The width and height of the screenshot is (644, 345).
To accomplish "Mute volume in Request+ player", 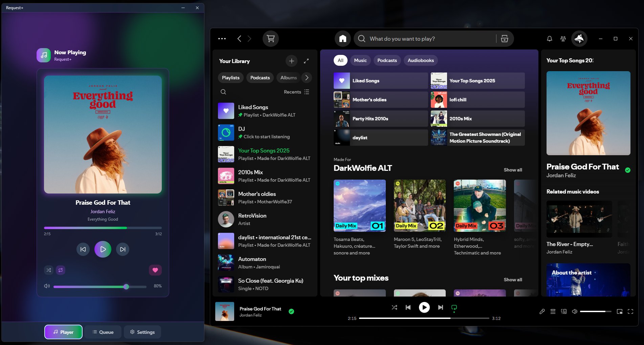I will pyautogui.click(x=47, y=286).
